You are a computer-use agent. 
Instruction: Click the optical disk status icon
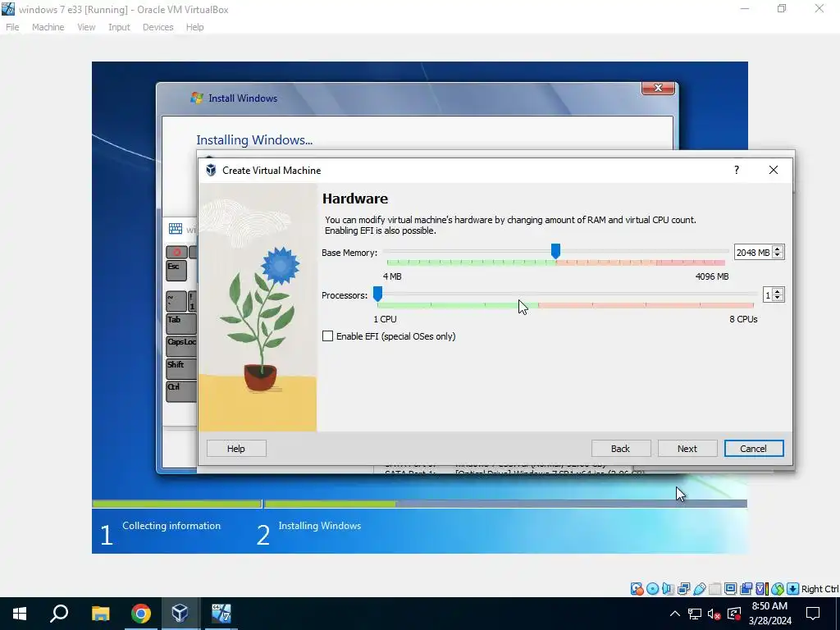[652, 589]
